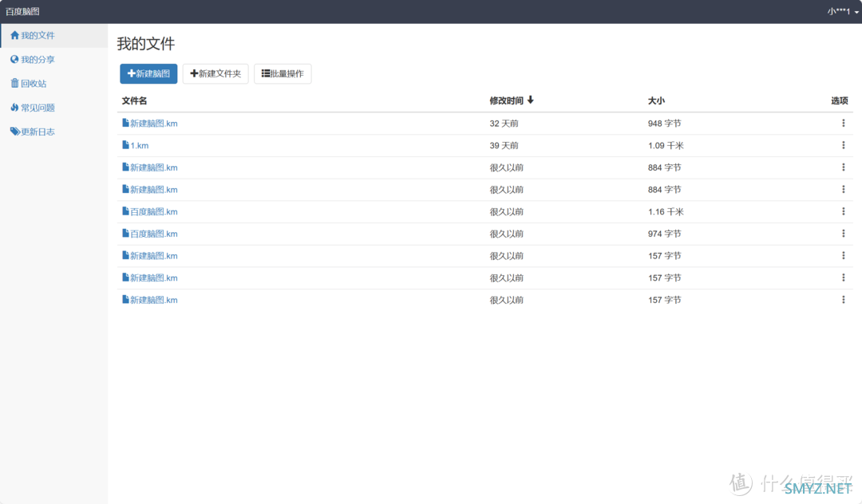Click the file icon next to 1.km
The width and height of the screenshot is (862, 504).
click(x=125, y=145)
